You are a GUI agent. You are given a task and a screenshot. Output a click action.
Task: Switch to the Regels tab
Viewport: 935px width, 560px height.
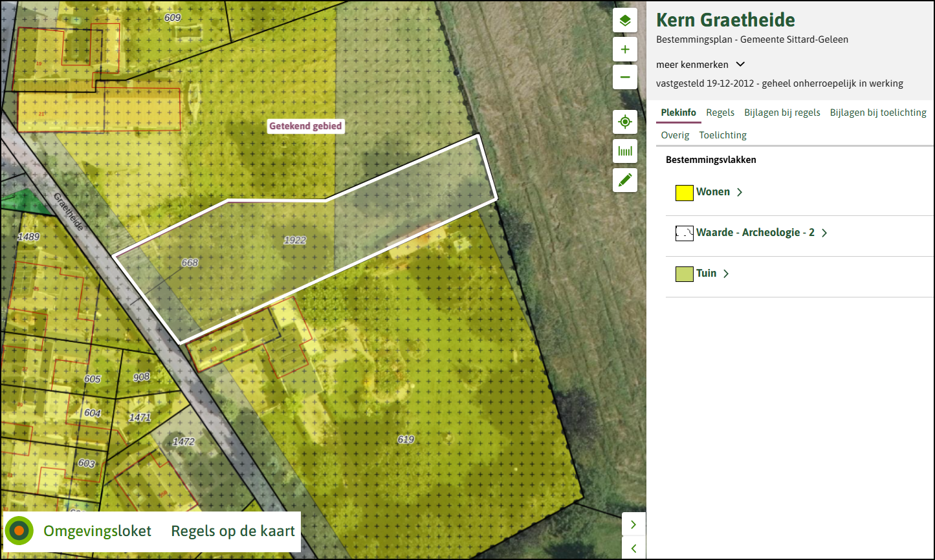(x=720, y=113)
